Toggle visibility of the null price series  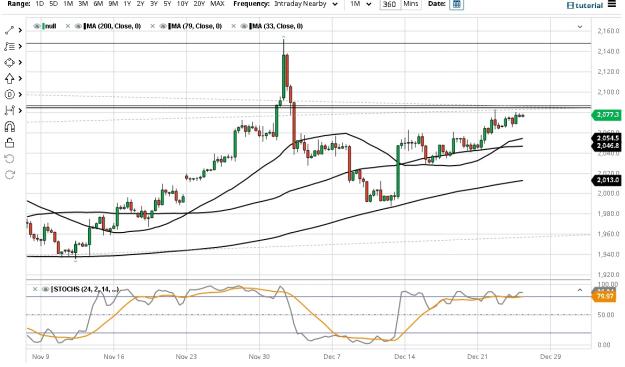(x=37, y=26)
